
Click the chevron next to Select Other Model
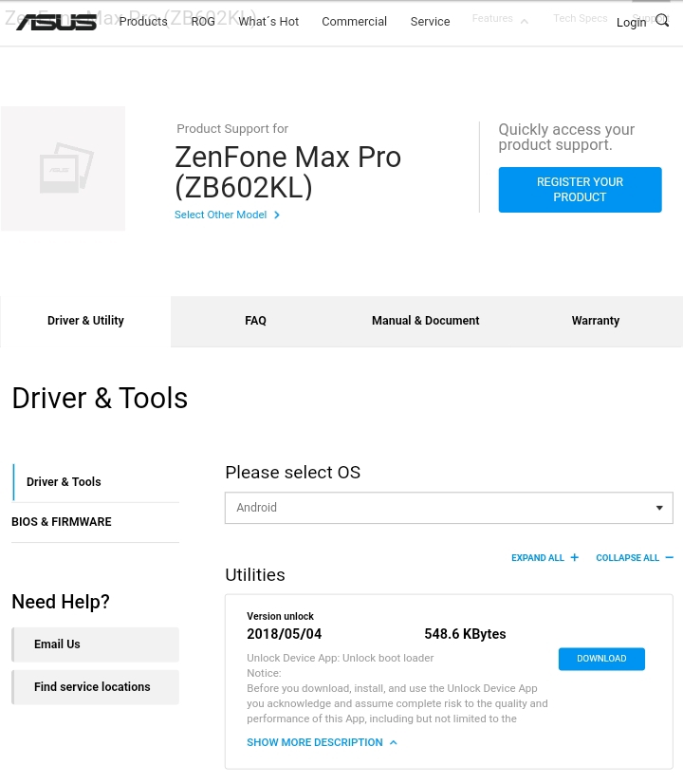click(277, 215)
